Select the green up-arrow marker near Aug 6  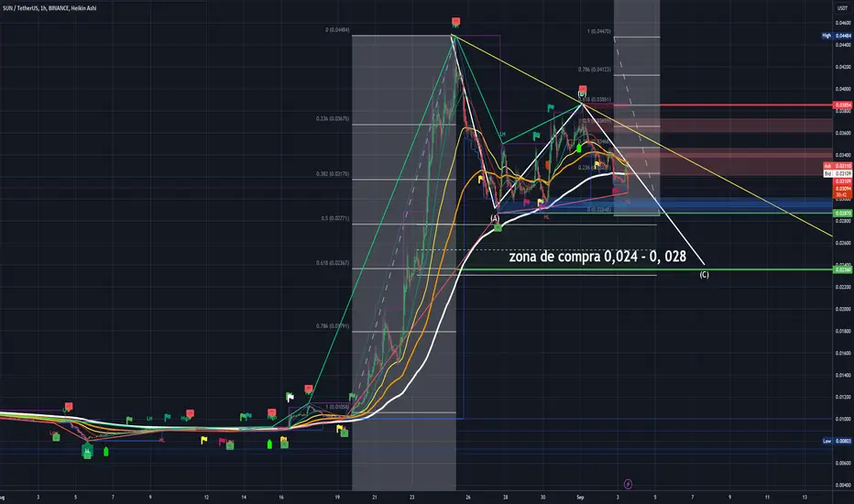click(x=106, y=451)
